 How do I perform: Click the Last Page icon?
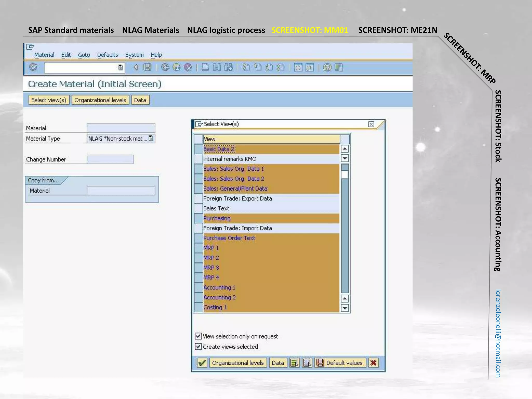tap(281, 68)
